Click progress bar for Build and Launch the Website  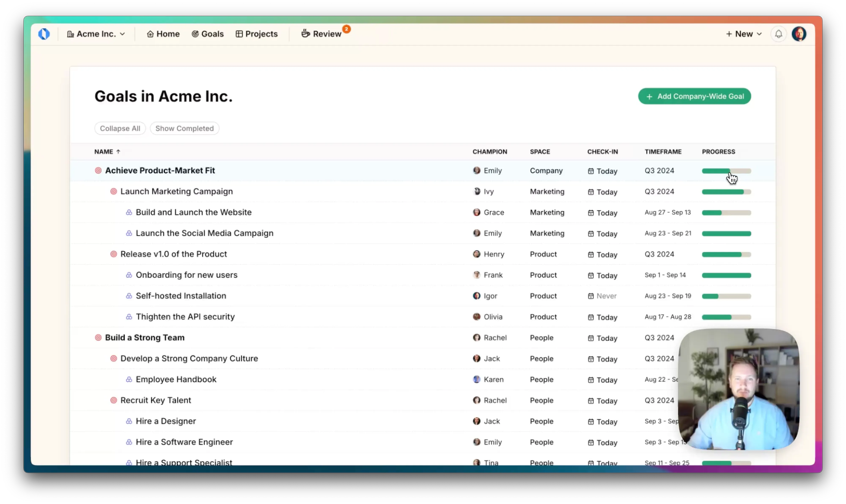click(x=727, y=213)
